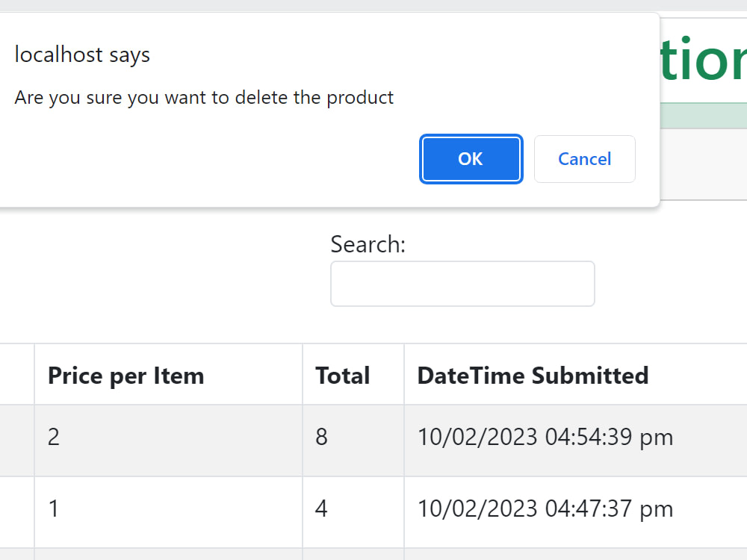Image resolution: width=747 pixels, height=560 pixels.
Task: Click the Price per Item value 2
Action: [53, 437]
